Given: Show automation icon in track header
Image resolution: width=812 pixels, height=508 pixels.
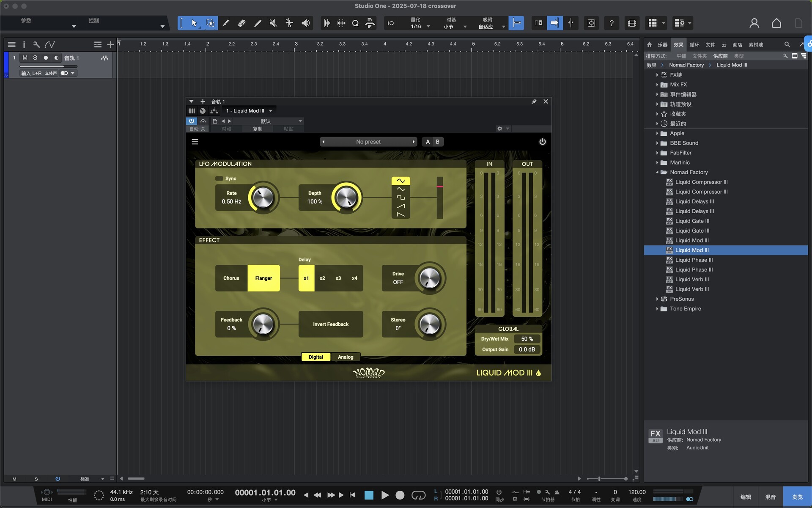Looking at the screenshot, I should coord(50,44).
